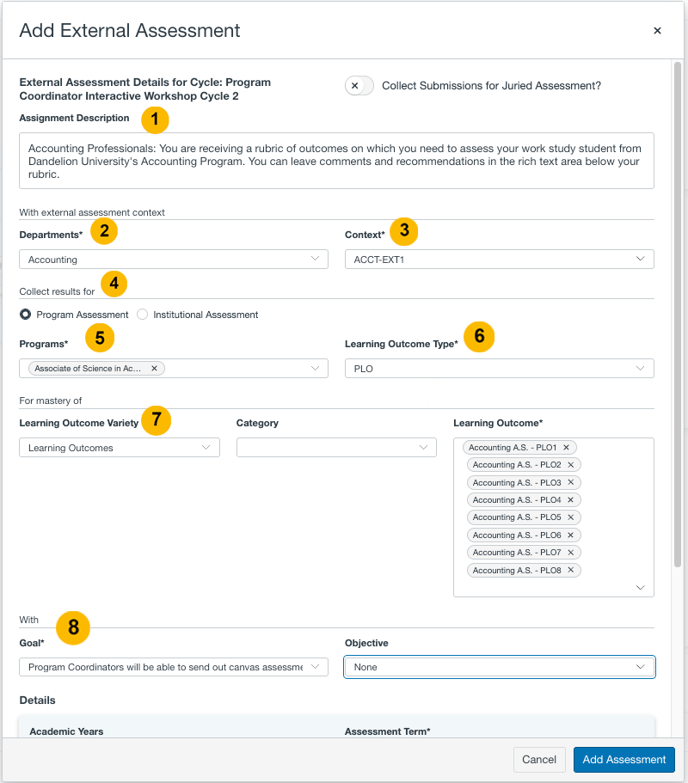The image size is (688, 783).
Task: Remove Accounting A.S. - PLO5 chip
Action: pos(571,517)
